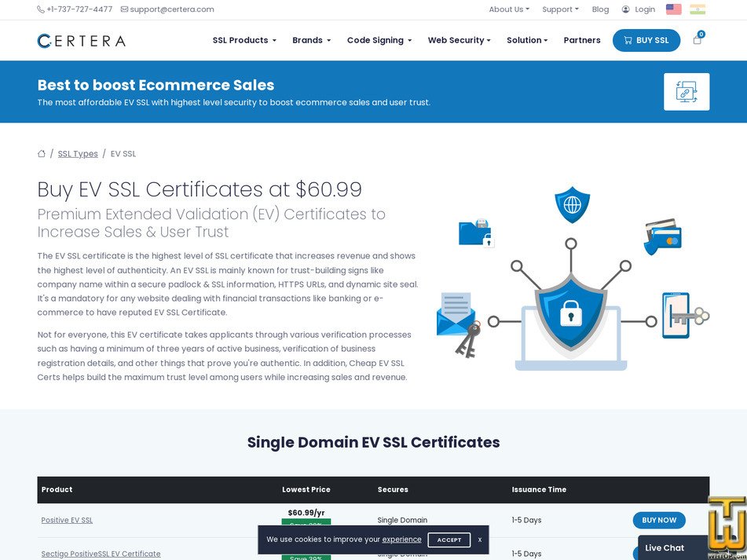Click BUY NOW for Positive EV SSL
Image resolution: width=747 pixels, height=560 pixels.
[x=659, y=520]
